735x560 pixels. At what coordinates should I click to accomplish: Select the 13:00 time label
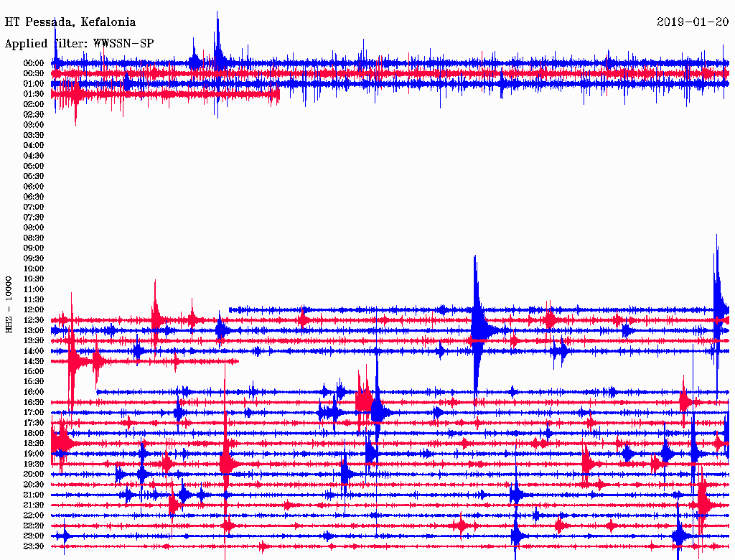(34, 331)
